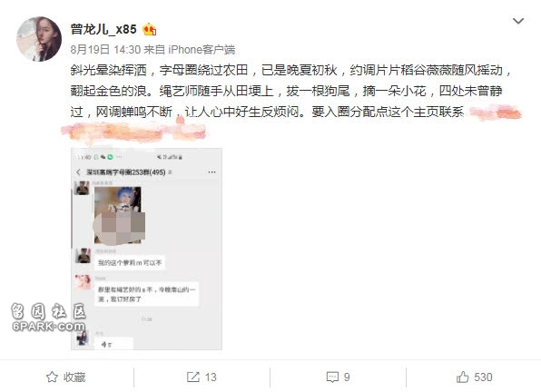
Task: Enlarge the attached chat screenshot image
Action: [147, 250]
